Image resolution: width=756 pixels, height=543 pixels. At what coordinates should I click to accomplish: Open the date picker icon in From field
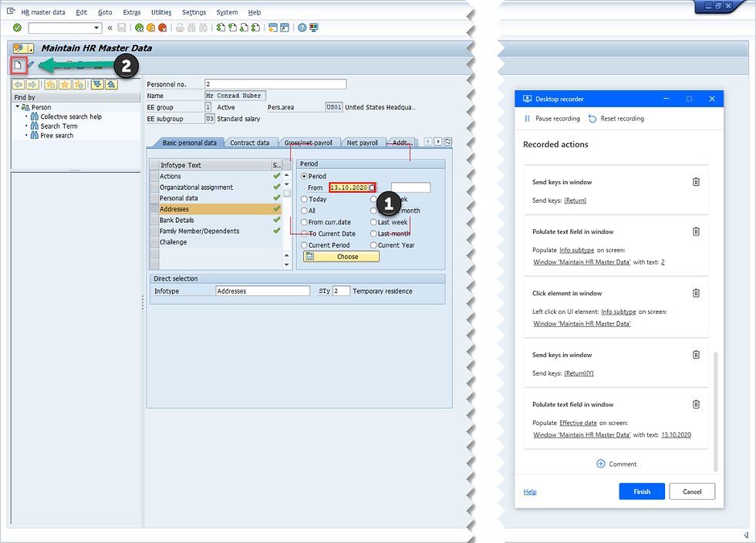click(x=372, y=187)
